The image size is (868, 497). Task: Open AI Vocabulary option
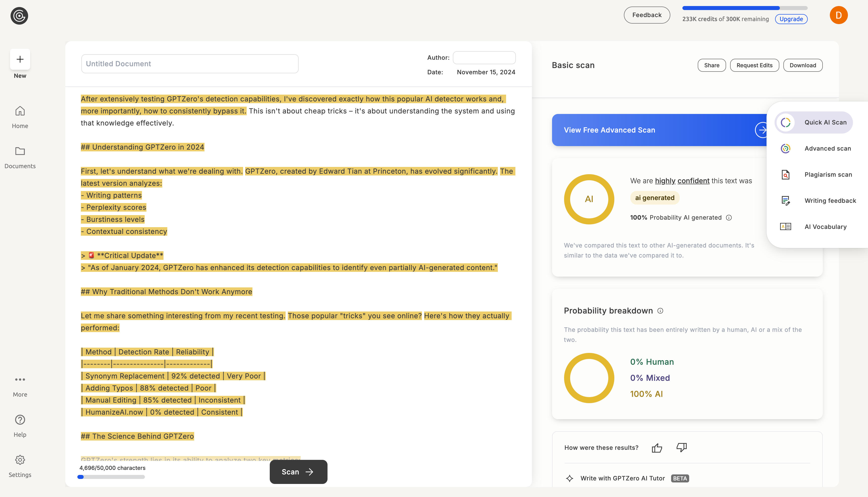coord(818,227)
